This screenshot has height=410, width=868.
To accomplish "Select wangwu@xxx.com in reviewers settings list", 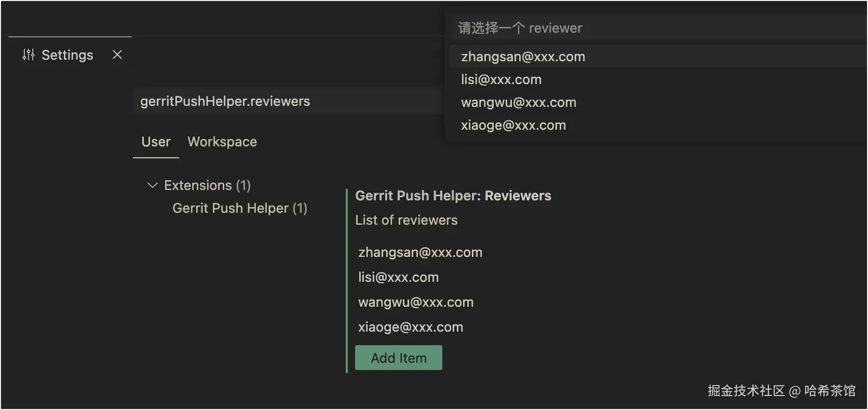I will pyautogui.click(x=416, y=302).
